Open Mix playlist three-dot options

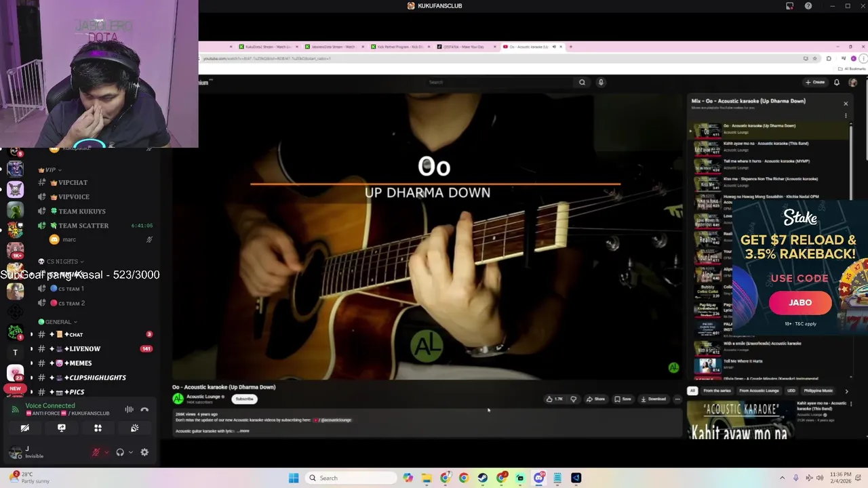[x=846, y=116]
